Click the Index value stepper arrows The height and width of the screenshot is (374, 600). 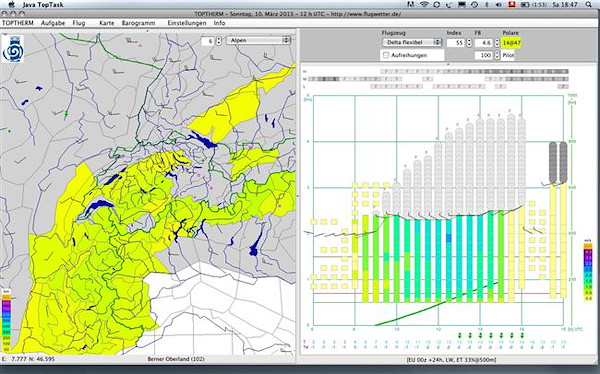[469, 42]
